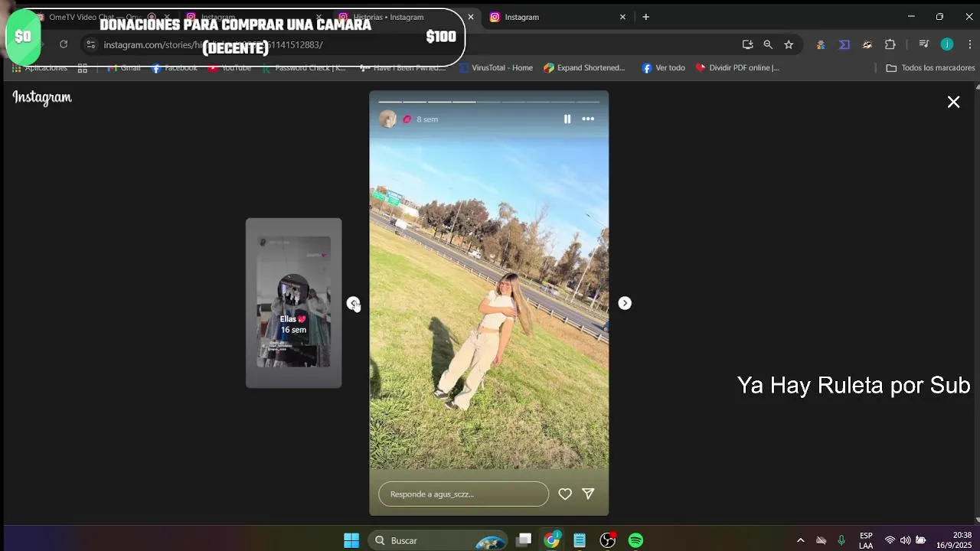The width and height of the screenshot is (980, 551).
Task: Open the purple sigma extension
Action: tap(844, 44)
